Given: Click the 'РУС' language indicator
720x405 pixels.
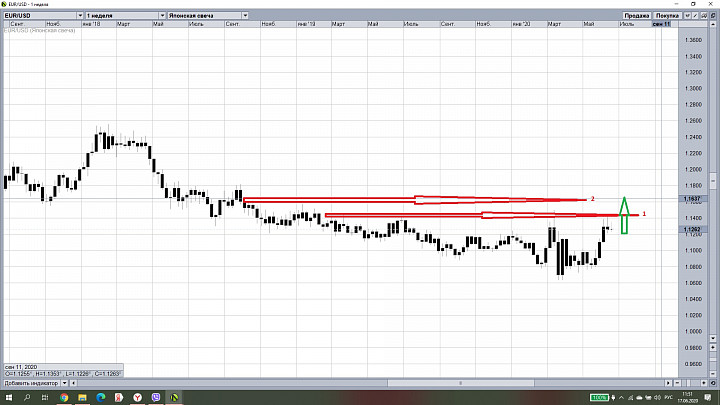Looking at the screenshot, I should coord(669,397).
